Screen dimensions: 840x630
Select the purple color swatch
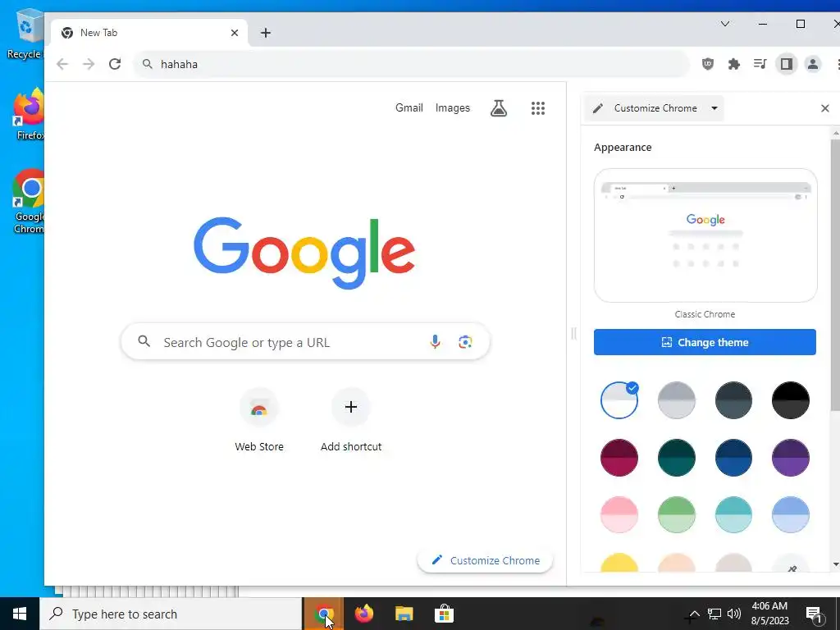pos(791,458)
